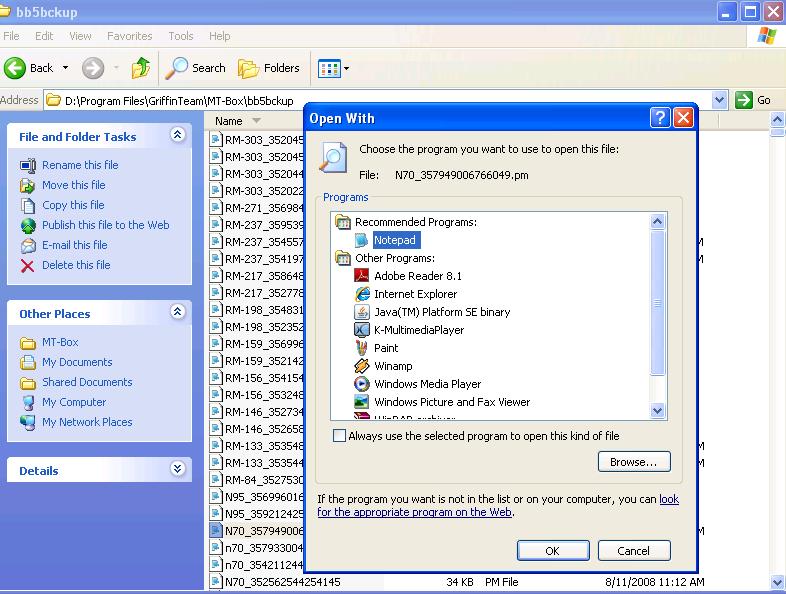Close the Open With dialog
786x594 pixels.
coord(683,118)
